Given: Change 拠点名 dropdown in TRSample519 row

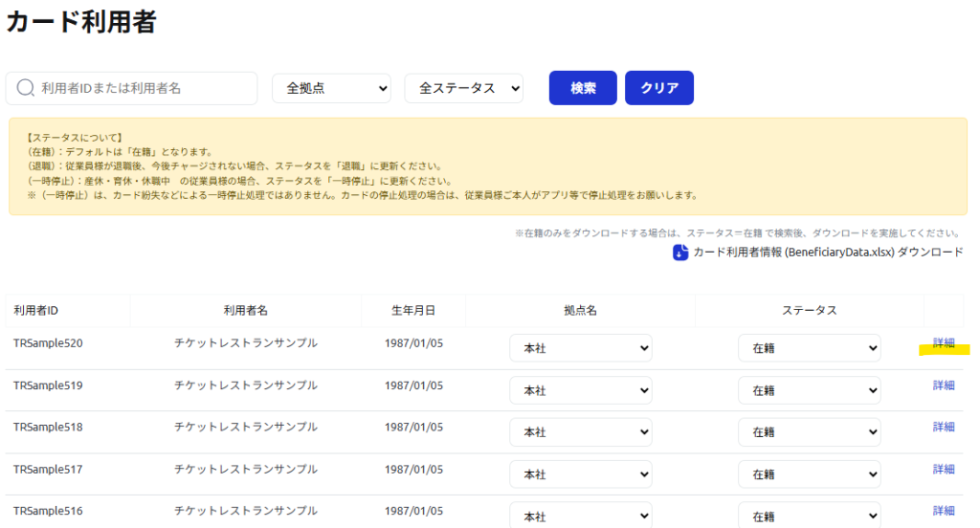Looking at the screenshot, I should click(580, 390).
